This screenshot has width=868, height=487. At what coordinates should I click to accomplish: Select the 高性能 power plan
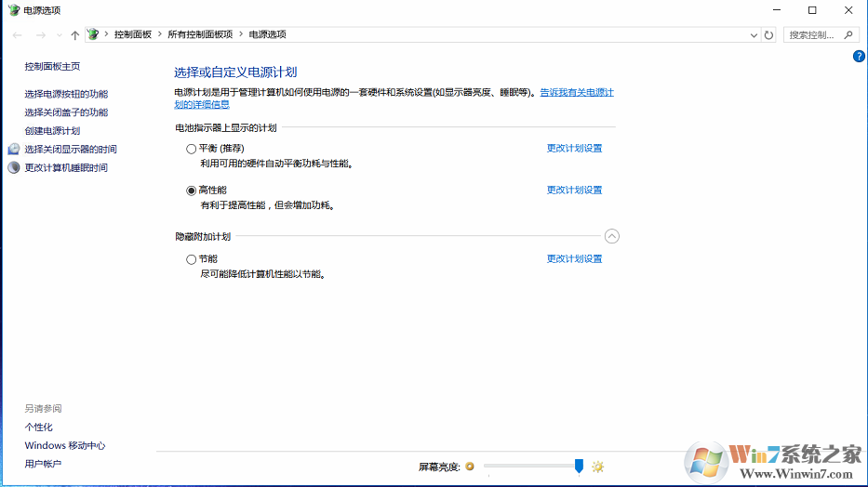point(192,191)
